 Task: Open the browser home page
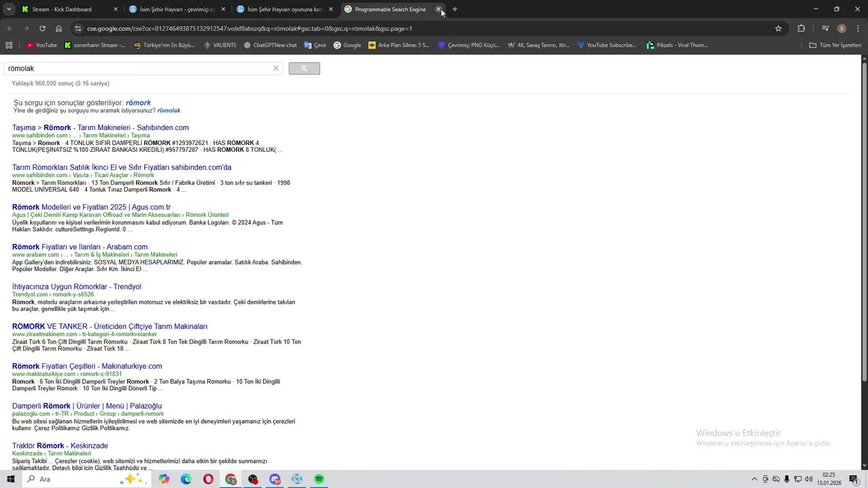point(58,28)
